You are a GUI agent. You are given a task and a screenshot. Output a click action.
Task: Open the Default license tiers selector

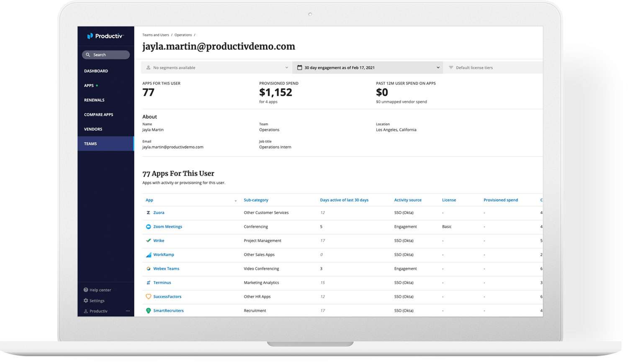[493, 67]
